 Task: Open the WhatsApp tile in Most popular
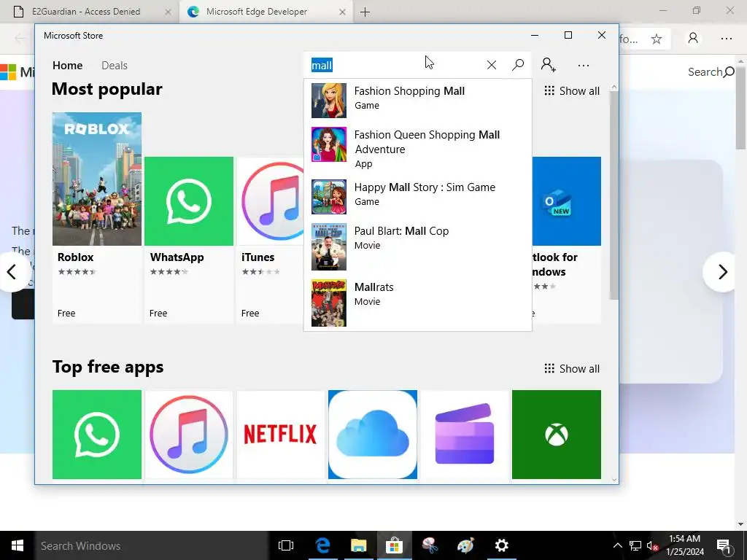(x=189, y=240)
